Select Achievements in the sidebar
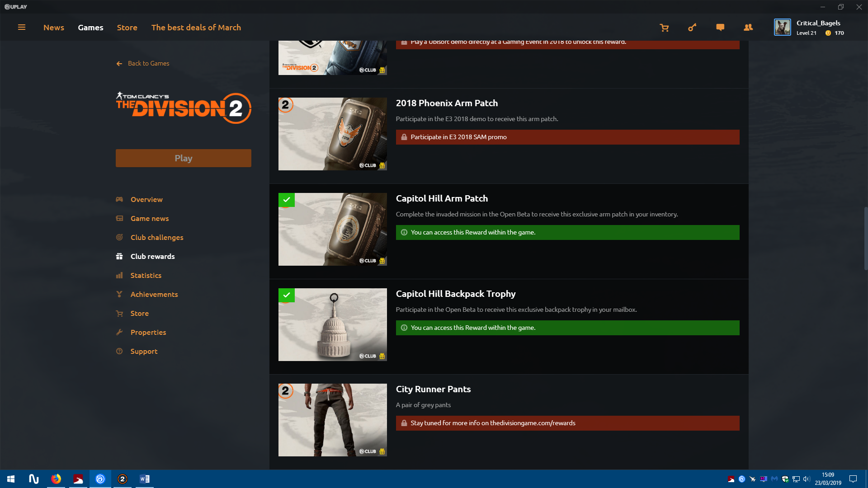This screenshot has height=488, width=868. pos(154,294)
